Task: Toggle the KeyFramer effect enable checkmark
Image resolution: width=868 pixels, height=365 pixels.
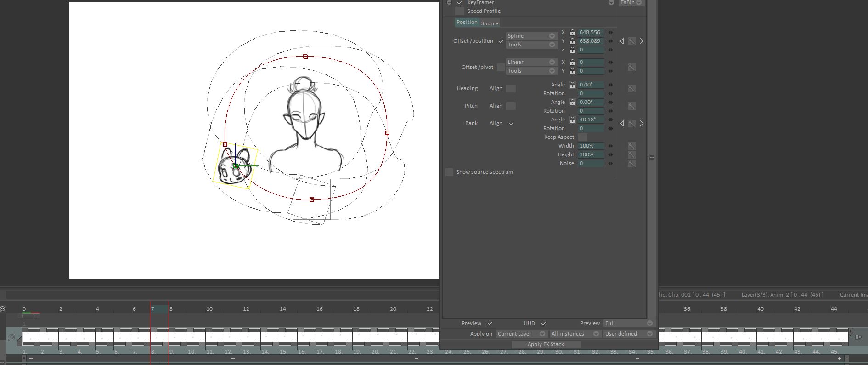Action: tap(460, 3)
